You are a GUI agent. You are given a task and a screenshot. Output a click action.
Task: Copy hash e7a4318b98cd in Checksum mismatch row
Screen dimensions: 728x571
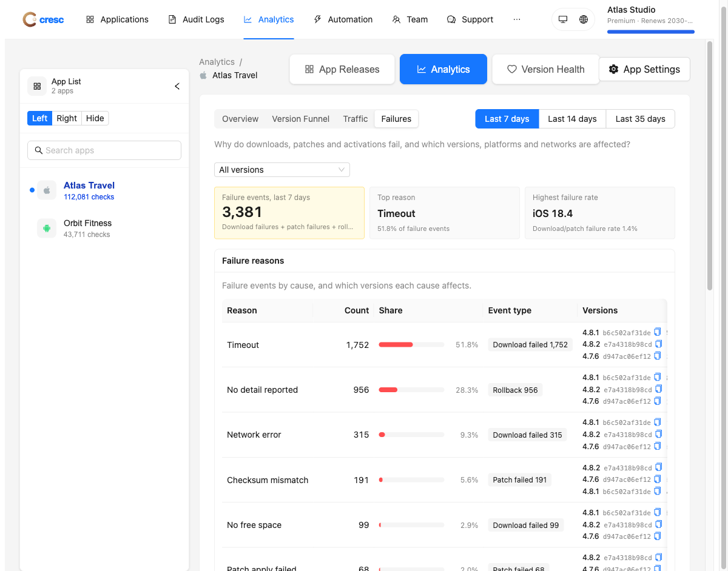pyautogui.click(x=659, y=467)
